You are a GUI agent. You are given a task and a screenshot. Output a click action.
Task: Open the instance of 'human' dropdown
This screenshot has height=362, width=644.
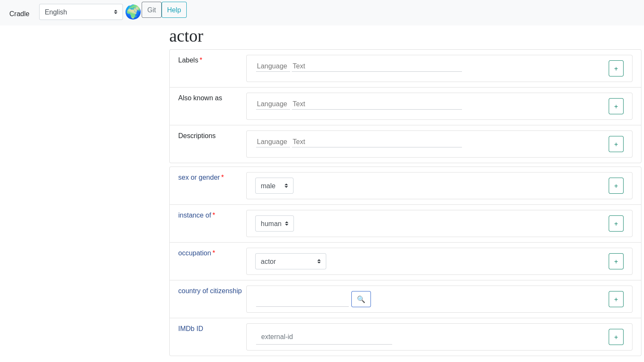[274, 223]
